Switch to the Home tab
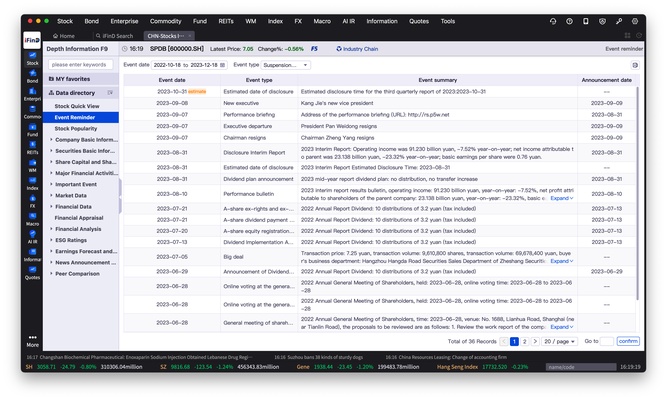Screen dimensions: 667x400 pos(64,36)
